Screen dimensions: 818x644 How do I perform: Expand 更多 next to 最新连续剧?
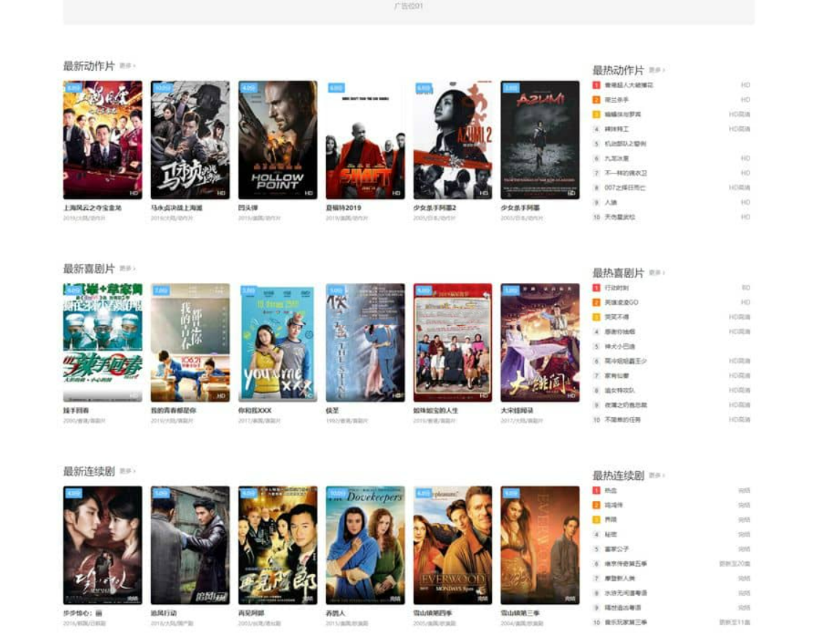127,471
